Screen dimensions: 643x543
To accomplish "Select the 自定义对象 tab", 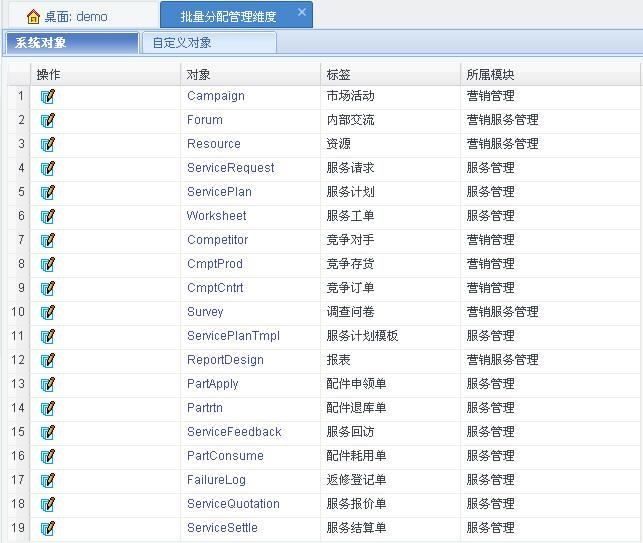I will [x=182, y=43].
